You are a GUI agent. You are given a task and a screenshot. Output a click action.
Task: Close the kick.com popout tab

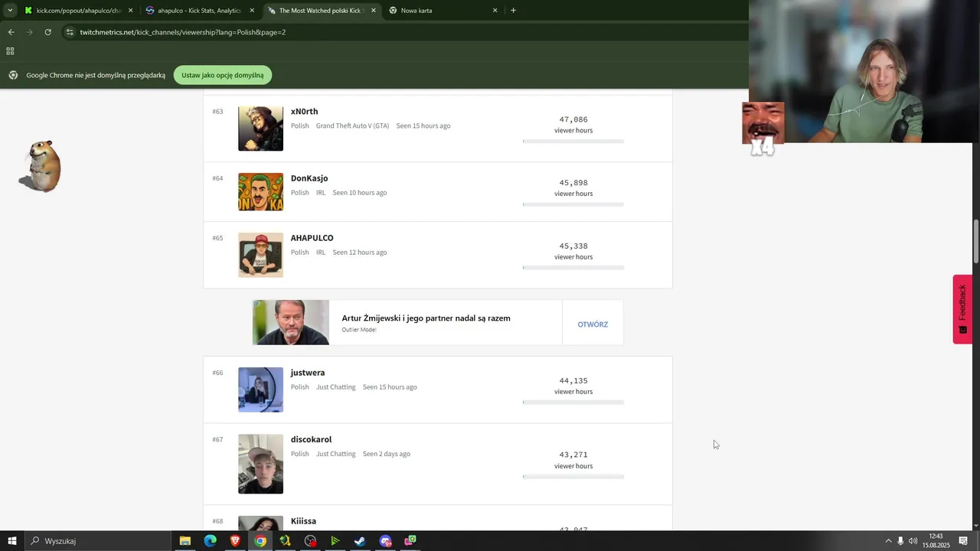130,11
